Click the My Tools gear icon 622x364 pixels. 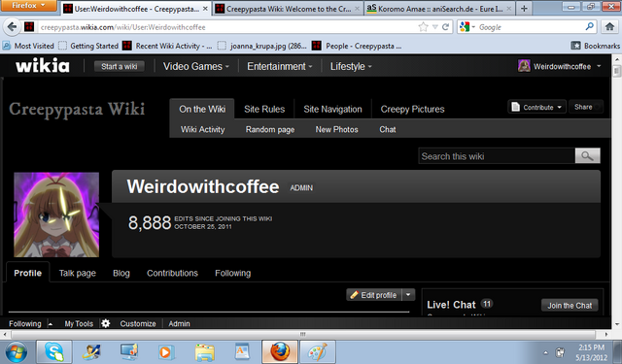106,323
